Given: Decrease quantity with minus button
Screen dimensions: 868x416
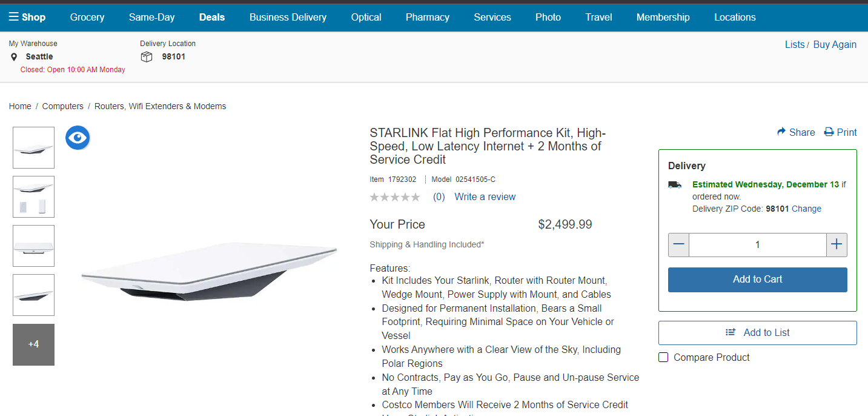Looking at the screenshot, I should (678, 245).
